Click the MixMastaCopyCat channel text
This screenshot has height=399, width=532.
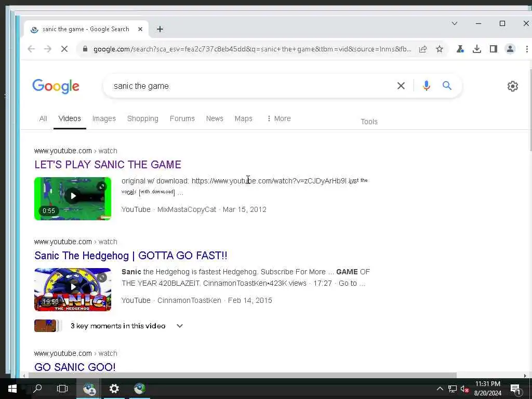point(187,209)
